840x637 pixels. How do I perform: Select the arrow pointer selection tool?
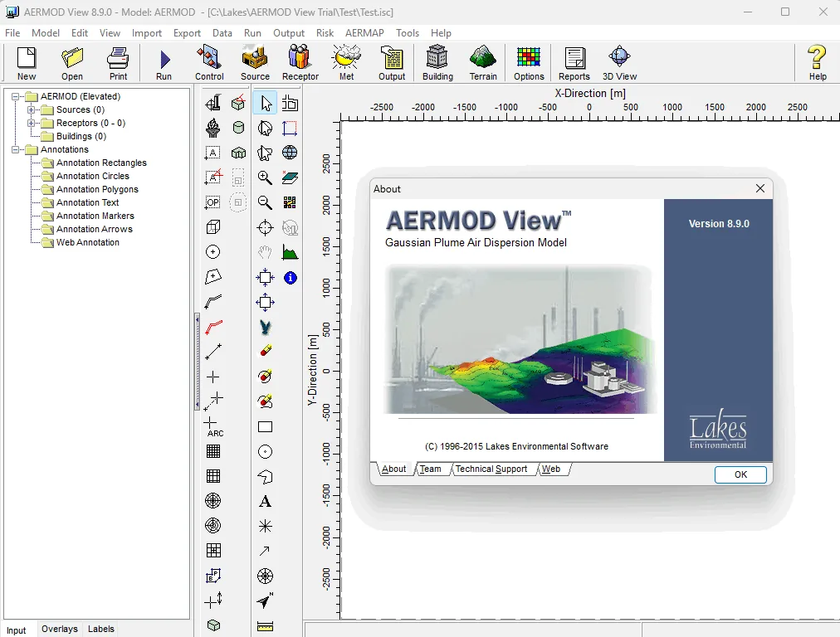pyautogui.click(x=265, y=103)
